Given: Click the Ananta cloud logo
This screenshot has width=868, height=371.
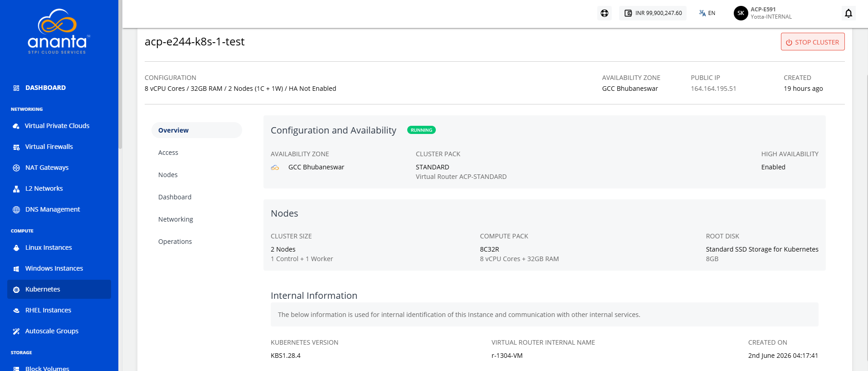Looking at the screenshot, I should click(59, 31).
